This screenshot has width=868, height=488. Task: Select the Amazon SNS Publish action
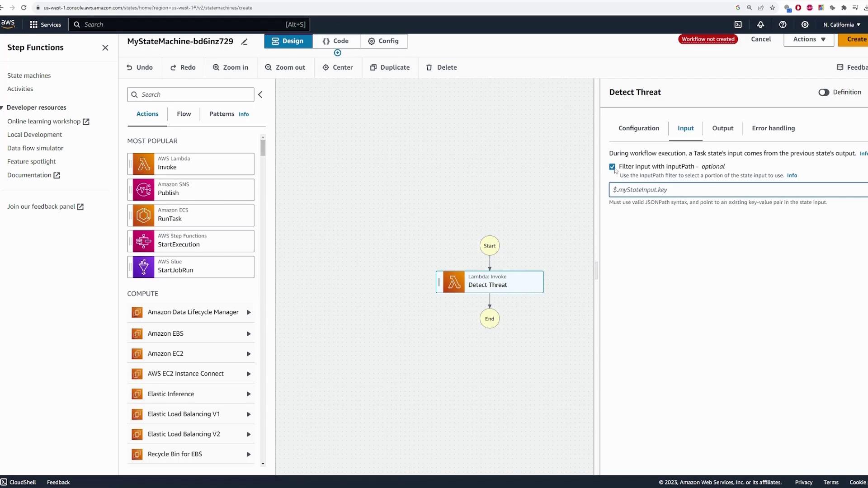[x=191, y=190]
